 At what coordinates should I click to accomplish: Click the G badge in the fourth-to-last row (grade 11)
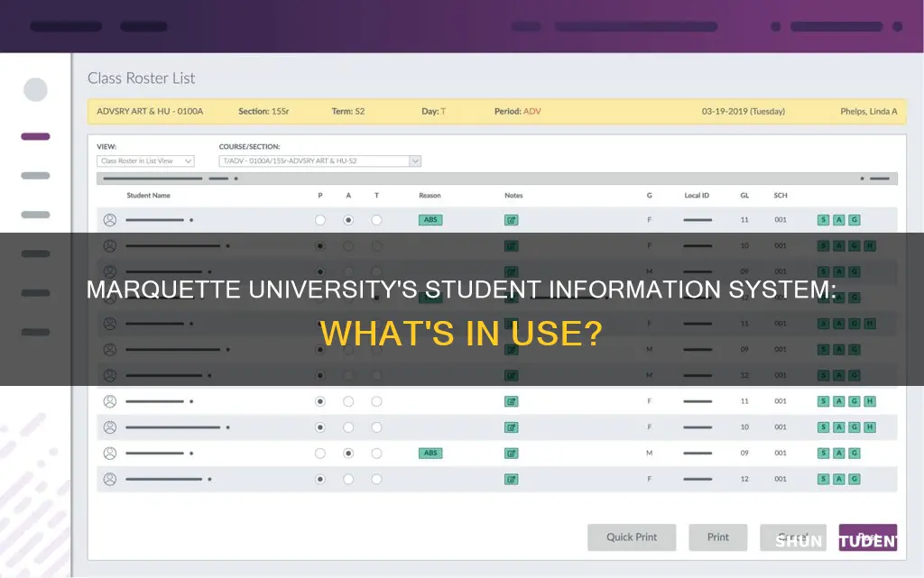[x=854, y=401]
